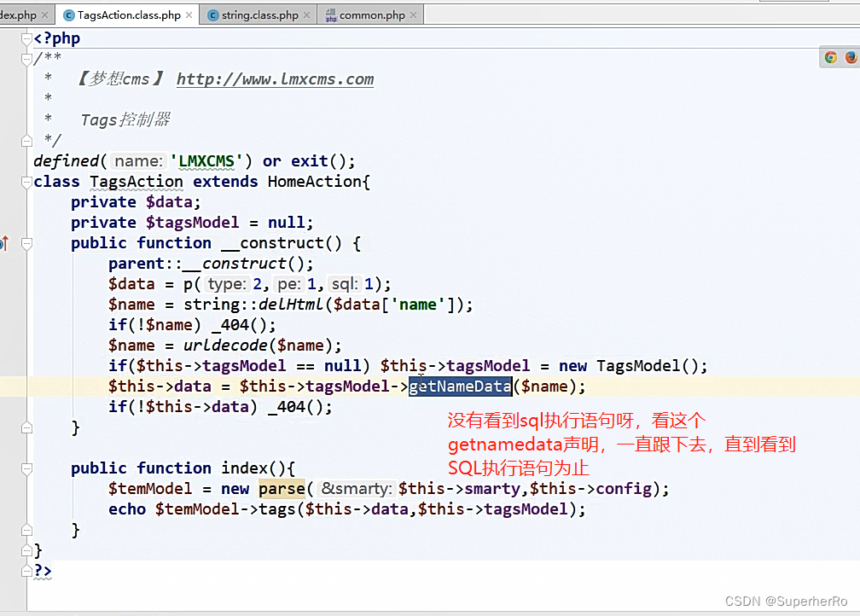860x616 pixels.
Task: Collapse the __construct closing brace fold marker
Action: pos(26,427)
